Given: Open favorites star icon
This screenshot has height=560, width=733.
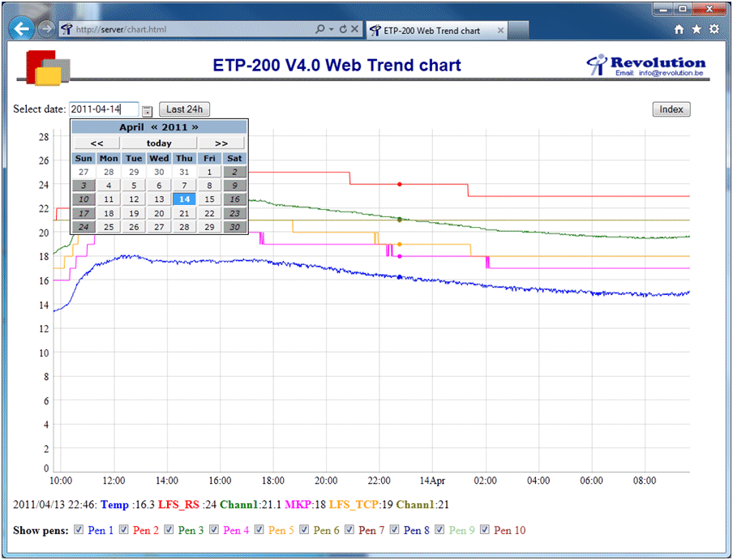Looking at the screenshot, I should tap(697, 29).
